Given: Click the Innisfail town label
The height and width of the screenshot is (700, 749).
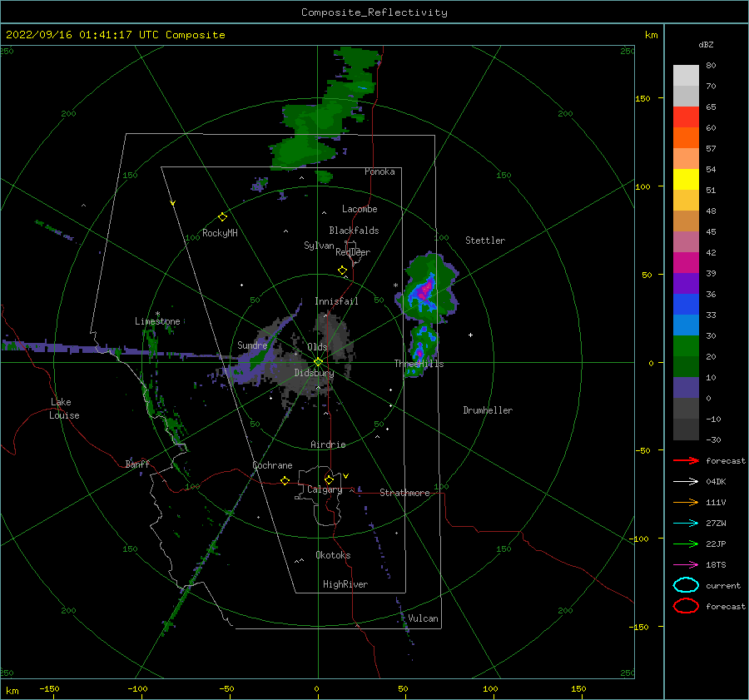Looking at the screenshot, I should point(336,301).
